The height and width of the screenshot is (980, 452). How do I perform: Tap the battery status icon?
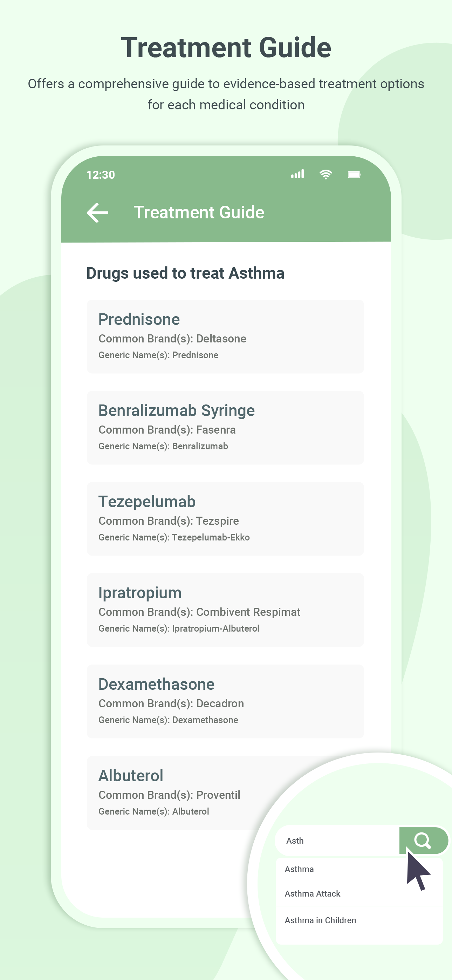pyautogui.click(x=354, y=174)
